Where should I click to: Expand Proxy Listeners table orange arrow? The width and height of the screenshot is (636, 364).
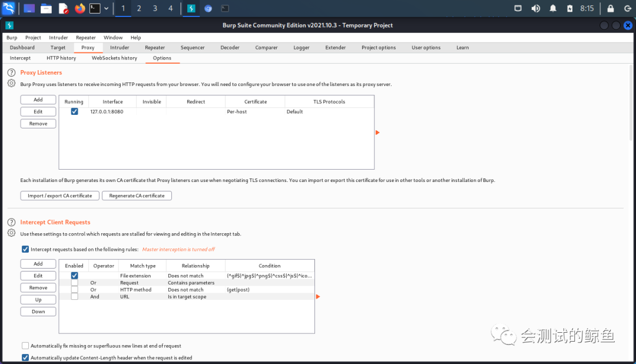pos(377,133)
